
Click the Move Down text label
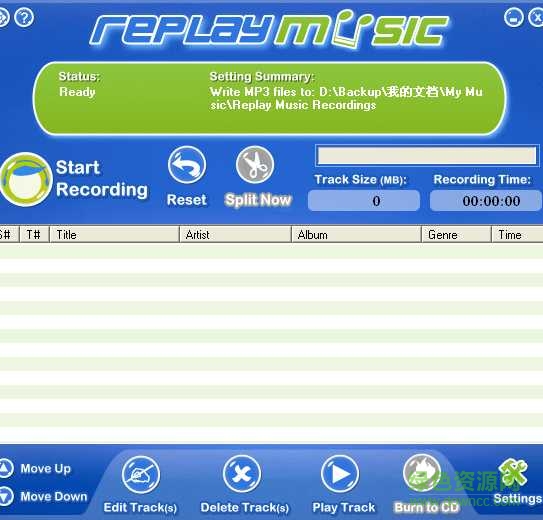pyautogui.click(x=54, y=496)
